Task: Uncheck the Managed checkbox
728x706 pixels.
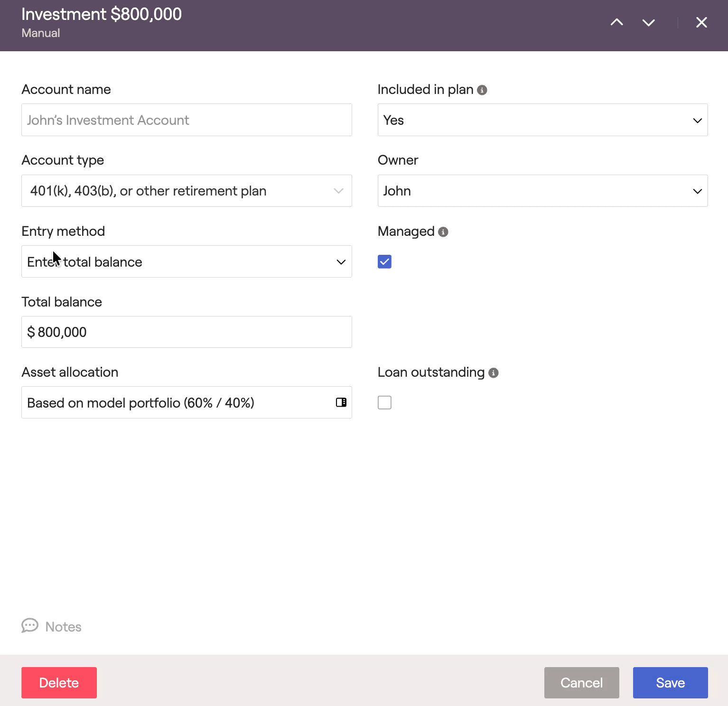Action: coord(384,261)
